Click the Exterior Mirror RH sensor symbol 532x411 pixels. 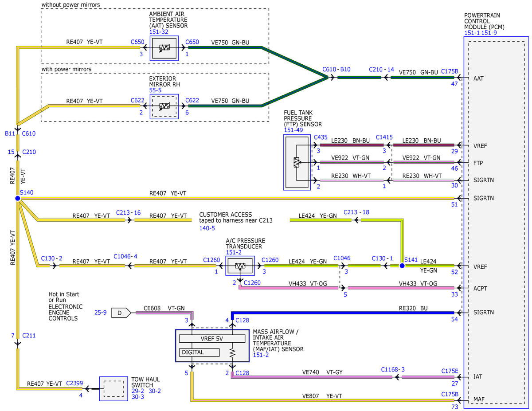[164, 106]
